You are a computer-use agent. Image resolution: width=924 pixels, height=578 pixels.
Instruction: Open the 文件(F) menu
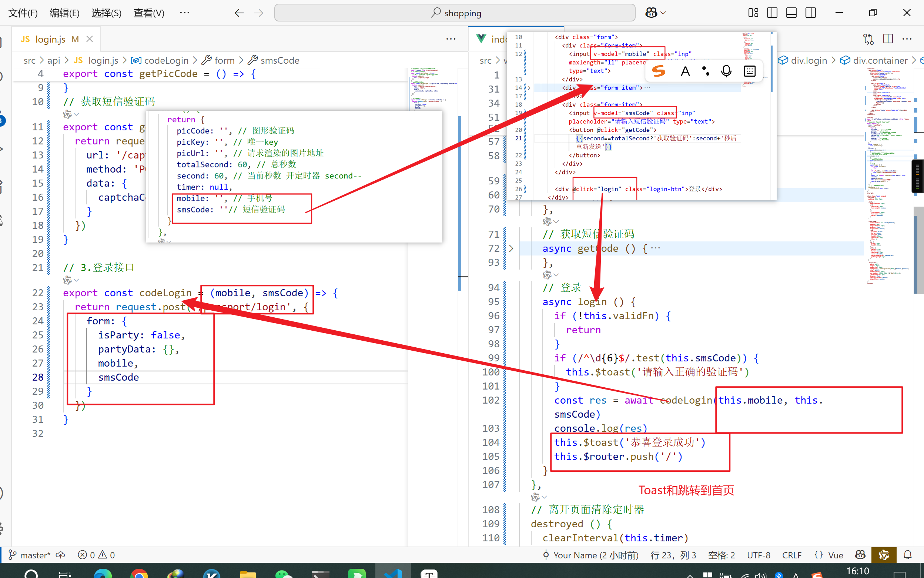(x=23, y=13)
